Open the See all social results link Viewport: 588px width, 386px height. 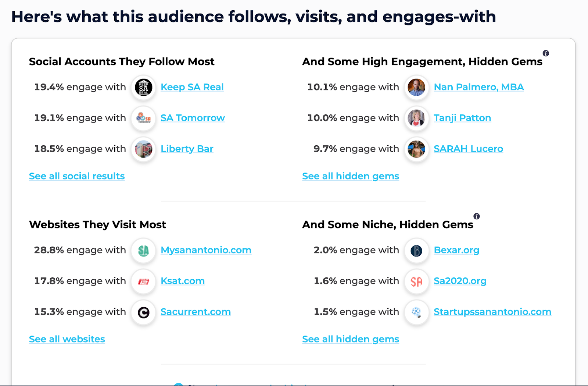click(x=77, y=176)
